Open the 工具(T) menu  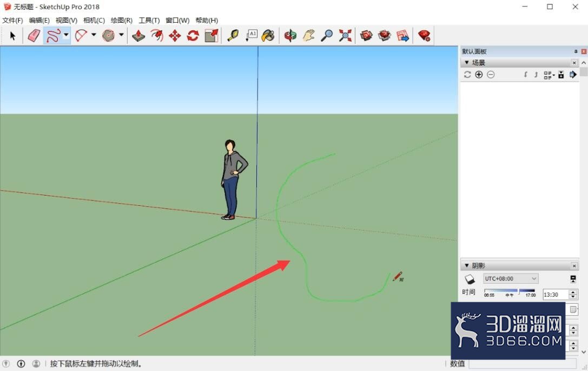[x=149, y=20]
